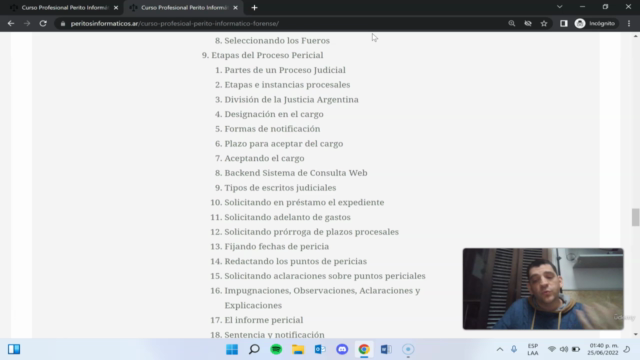
Task: Open Chrome's three-dot menu
Action: pyautogui.click(x=629, y=24)
